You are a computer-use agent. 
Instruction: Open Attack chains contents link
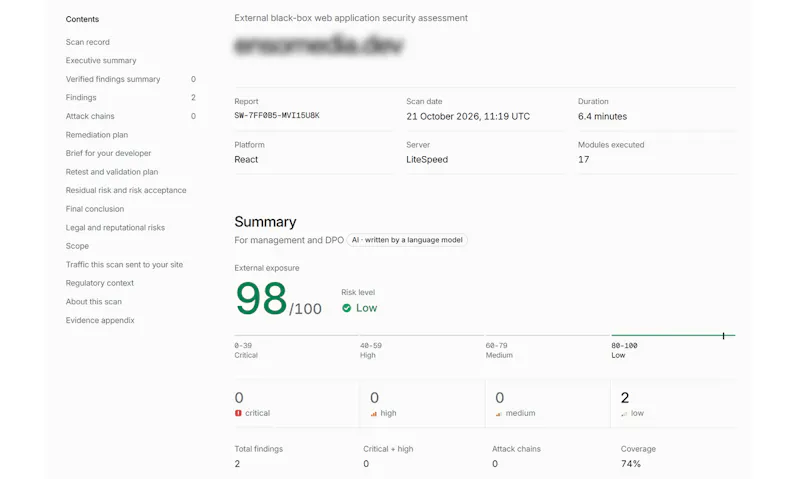coord(90,116)
